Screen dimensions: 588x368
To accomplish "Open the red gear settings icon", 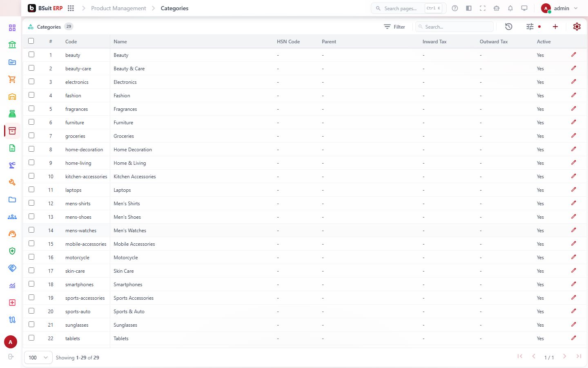I will [577, 27].
